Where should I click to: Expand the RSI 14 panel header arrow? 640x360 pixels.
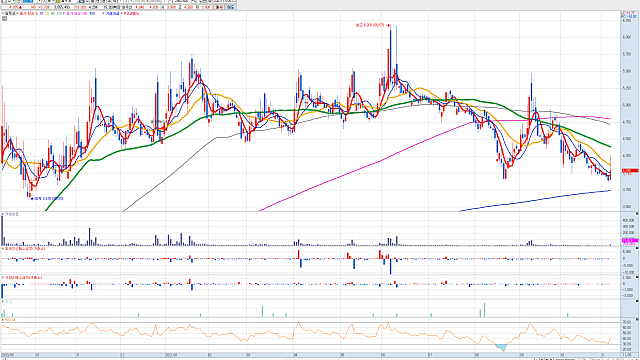coord(2,320)
